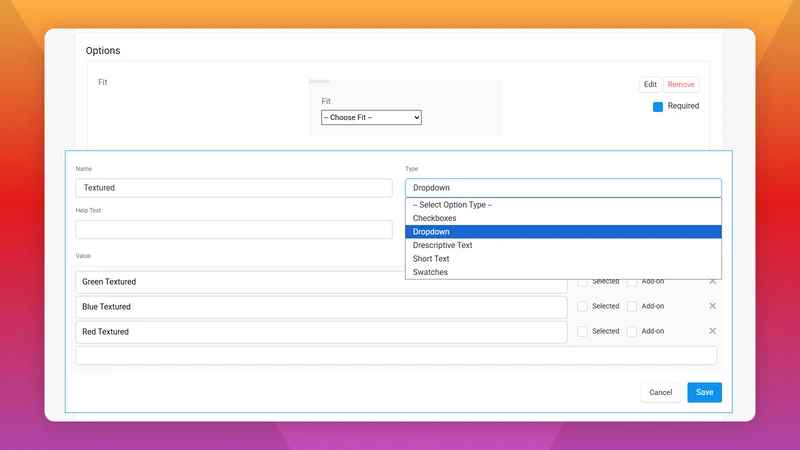Mark Blue Textured as Selected

tap(582, 306)
